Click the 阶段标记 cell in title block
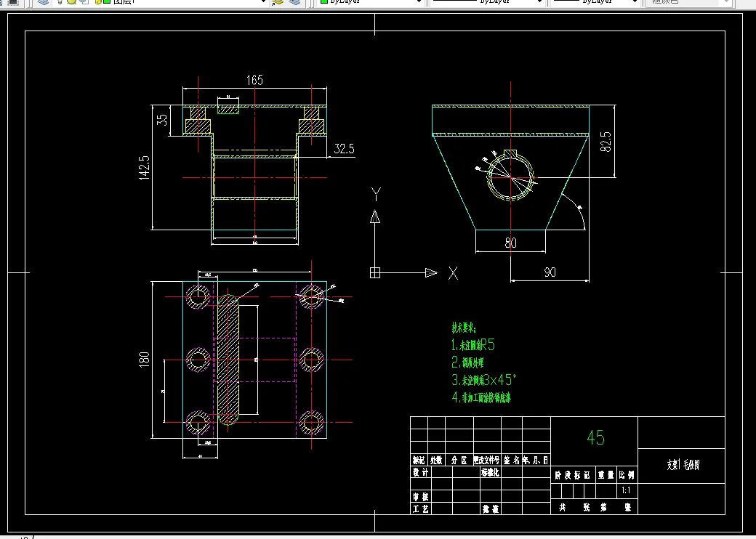This screenshot has height=539, width=756. (572, 475)
